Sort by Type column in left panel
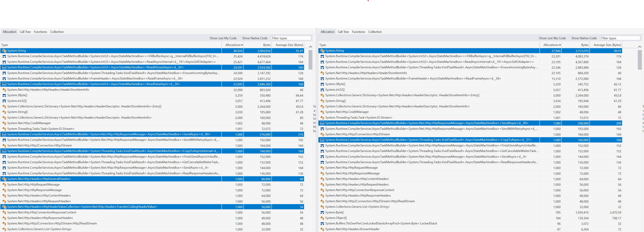This screenshot has width=644, height=232. tap(111, 45)
